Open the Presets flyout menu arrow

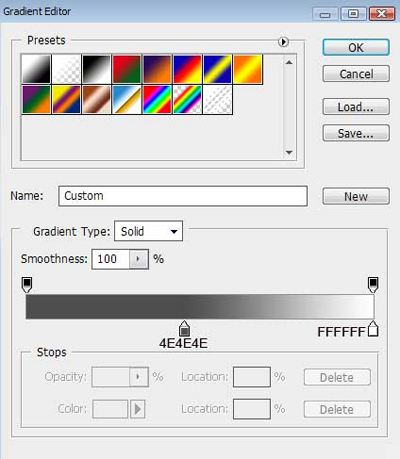coord(283,42)
